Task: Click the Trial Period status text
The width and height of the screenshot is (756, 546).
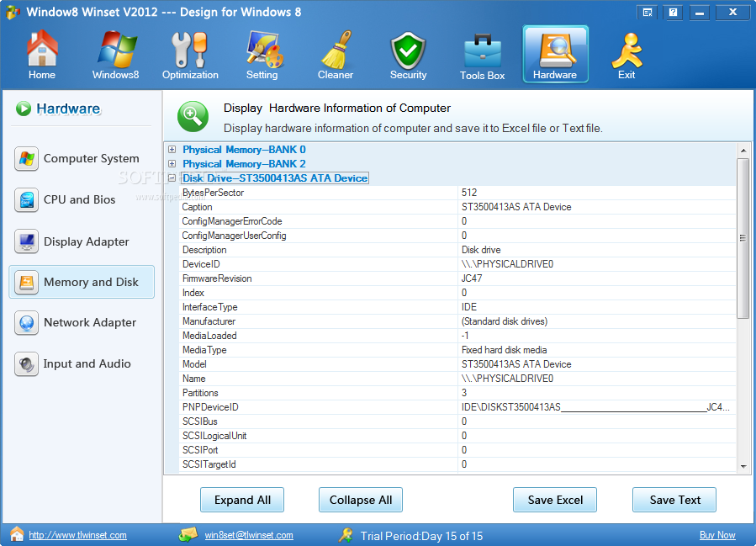Action: pos(421,536)
